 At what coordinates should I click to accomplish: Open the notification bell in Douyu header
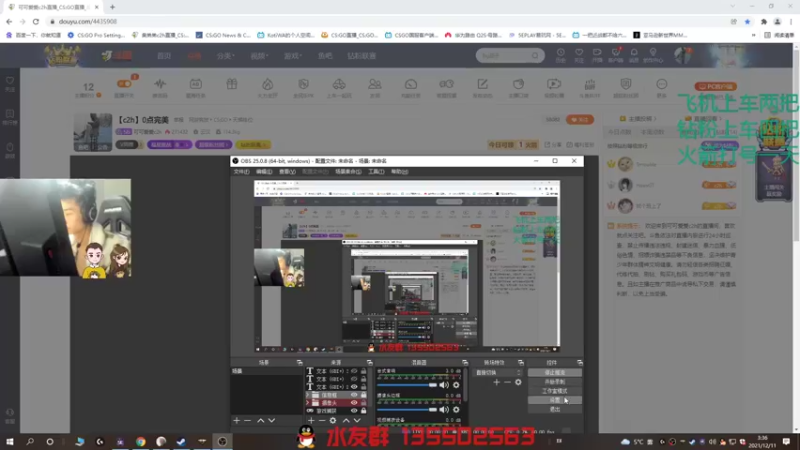634,53
